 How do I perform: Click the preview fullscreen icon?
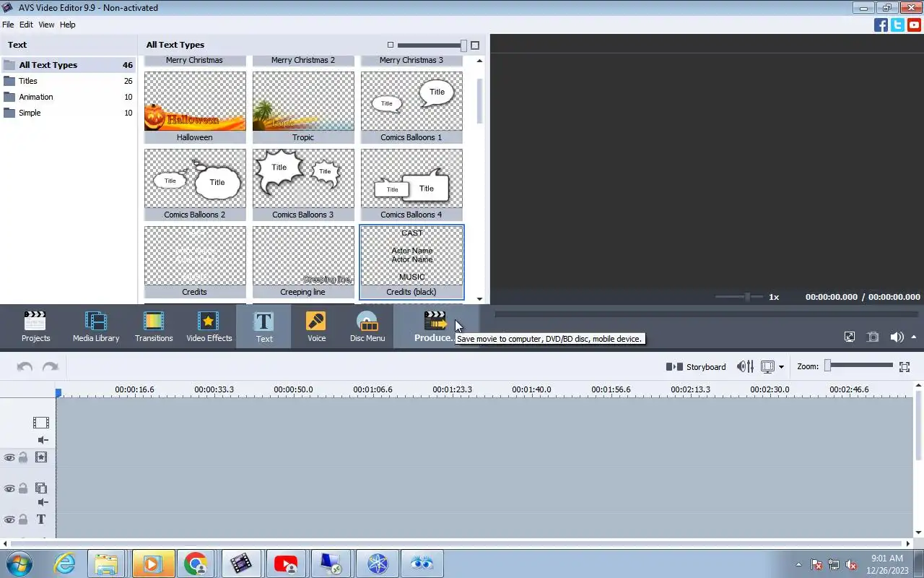coord(850,337)
